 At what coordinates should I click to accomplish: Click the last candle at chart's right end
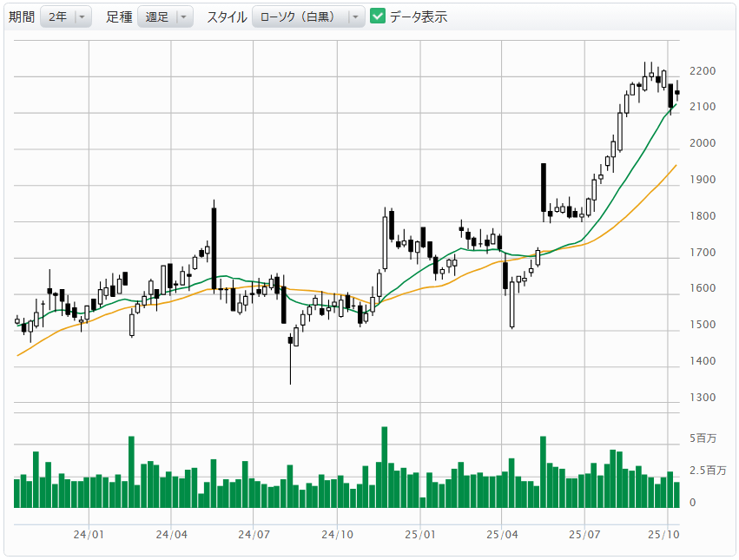click(676, 92)
